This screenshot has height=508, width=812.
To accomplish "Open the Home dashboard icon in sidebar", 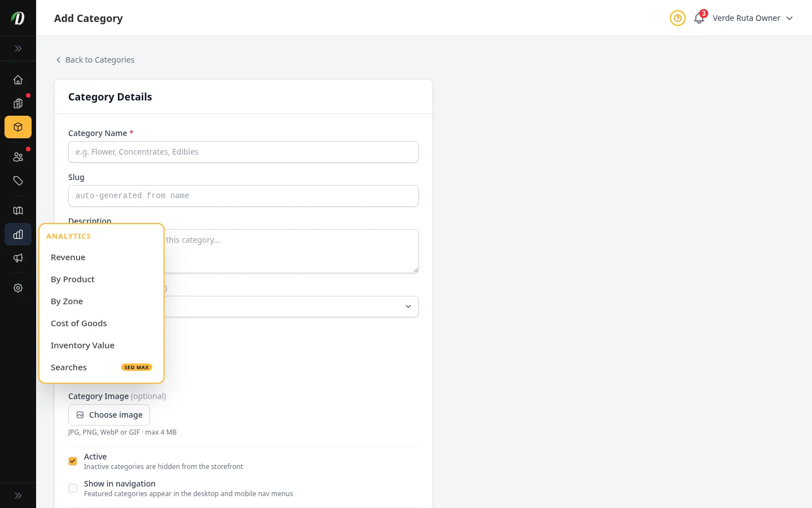I will [x=18, y=80].
